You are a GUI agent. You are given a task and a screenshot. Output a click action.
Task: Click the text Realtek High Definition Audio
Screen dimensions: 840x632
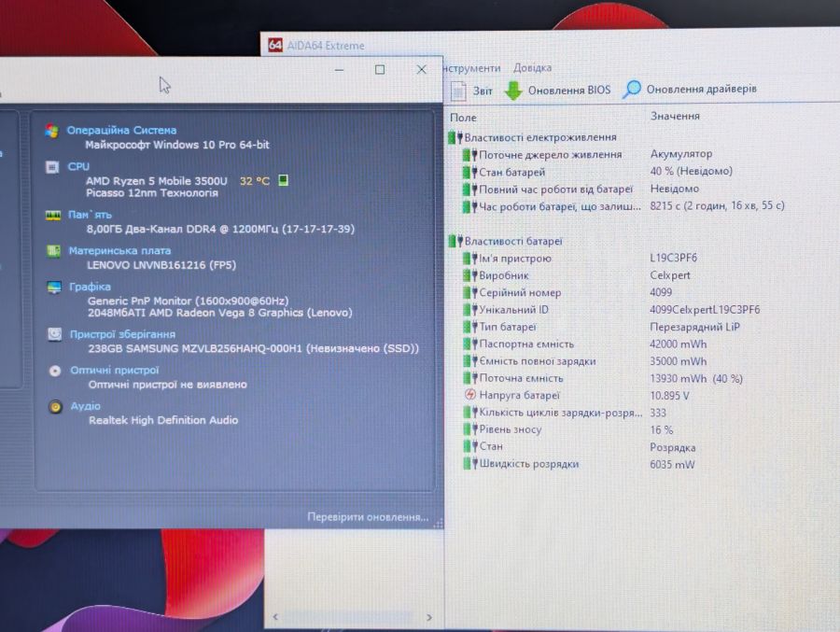(163, 420)
